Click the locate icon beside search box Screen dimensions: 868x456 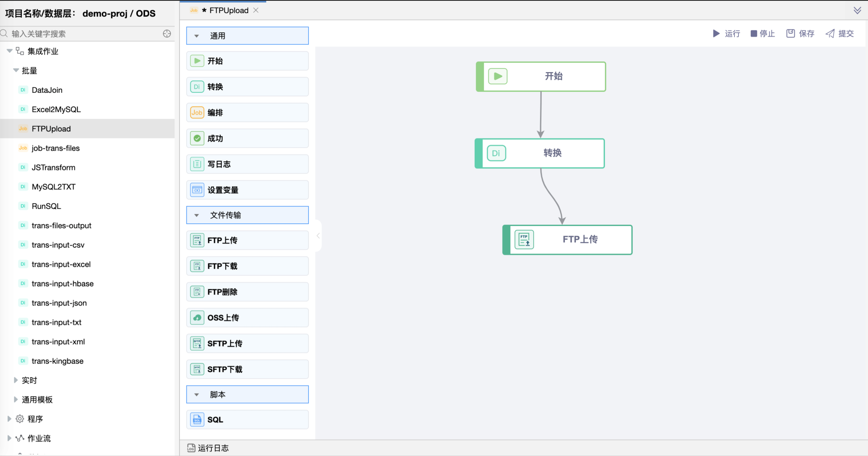(x=167, y=34)
